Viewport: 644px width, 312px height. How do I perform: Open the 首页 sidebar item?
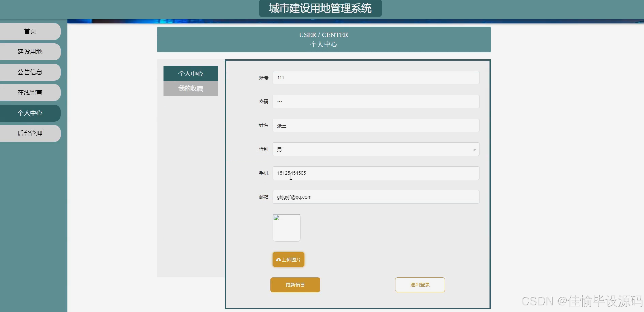coord(30,31)
